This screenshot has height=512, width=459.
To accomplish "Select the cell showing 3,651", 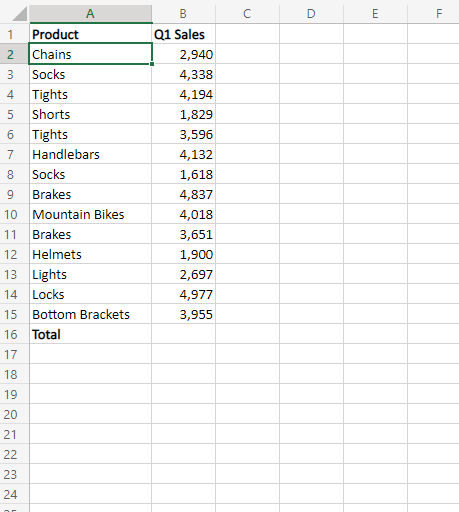I will pos(183,234).
